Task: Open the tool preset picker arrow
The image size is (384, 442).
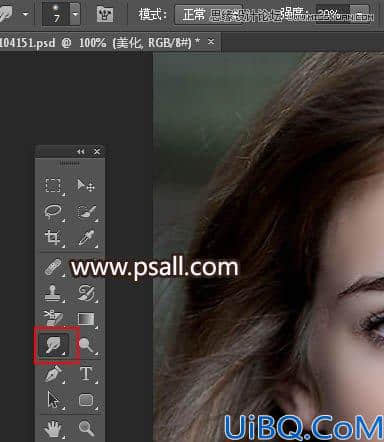Action: [25, 14]
